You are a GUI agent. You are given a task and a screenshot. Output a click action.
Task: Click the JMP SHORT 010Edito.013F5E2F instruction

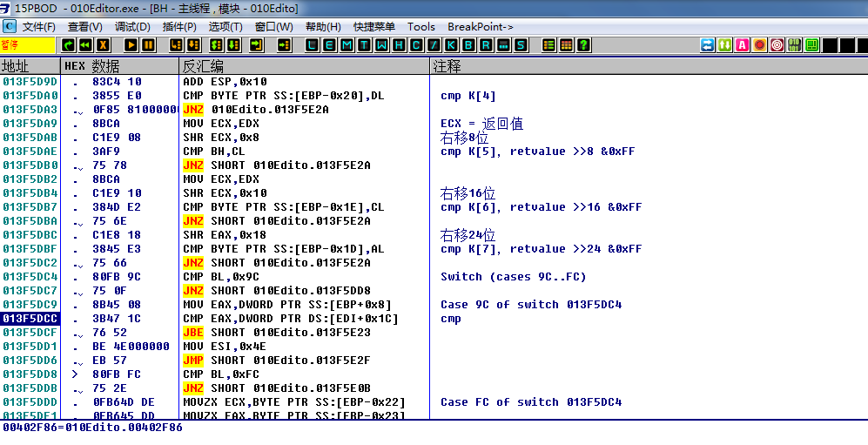(277, 361)
